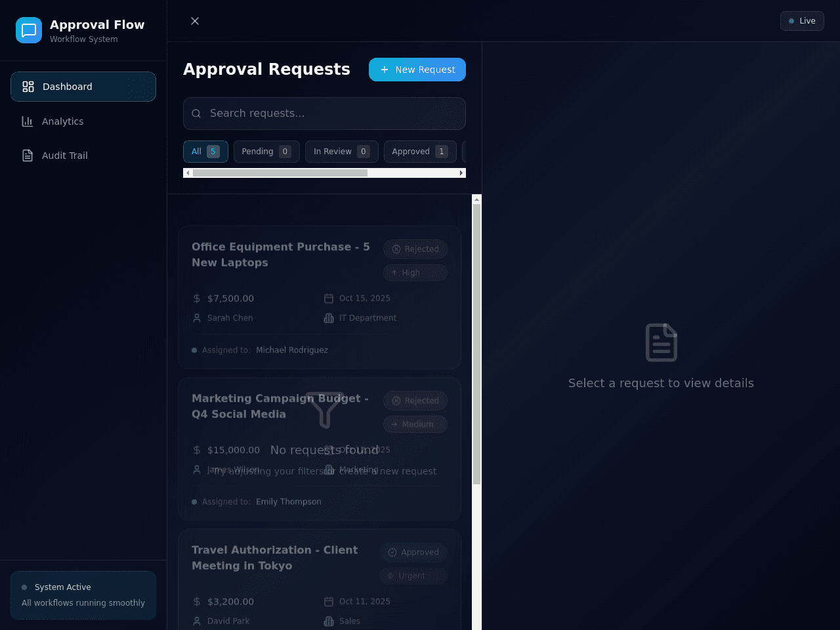Click the Oct 15, 2025 date
Screen dimensions: 840x630
365,299
